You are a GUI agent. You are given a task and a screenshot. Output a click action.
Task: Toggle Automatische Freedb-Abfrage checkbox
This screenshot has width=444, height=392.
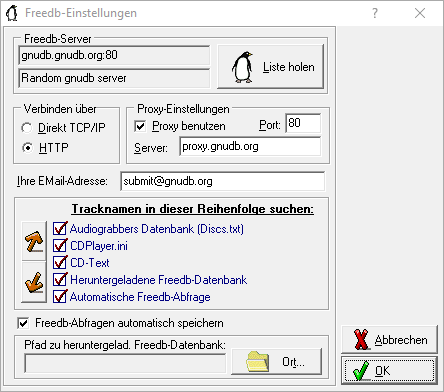60,297
